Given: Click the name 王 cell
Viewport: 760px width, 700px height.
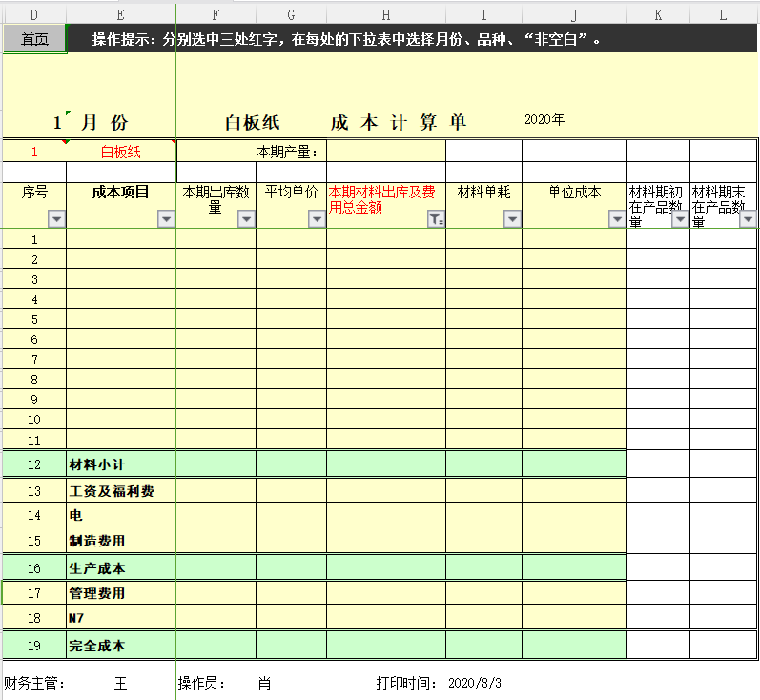Looking at the screenshot, I should click(121, 683).
